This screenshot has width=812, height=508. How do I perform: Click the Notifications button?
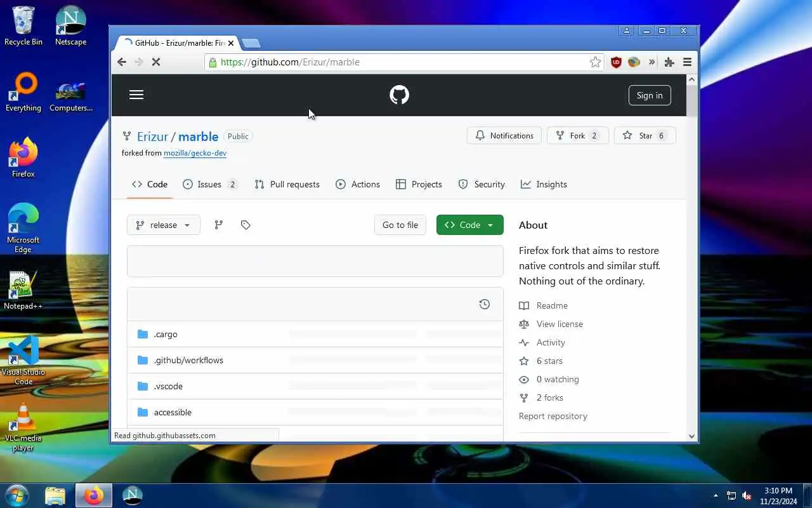pyautogui.click(x=504, y=135)
